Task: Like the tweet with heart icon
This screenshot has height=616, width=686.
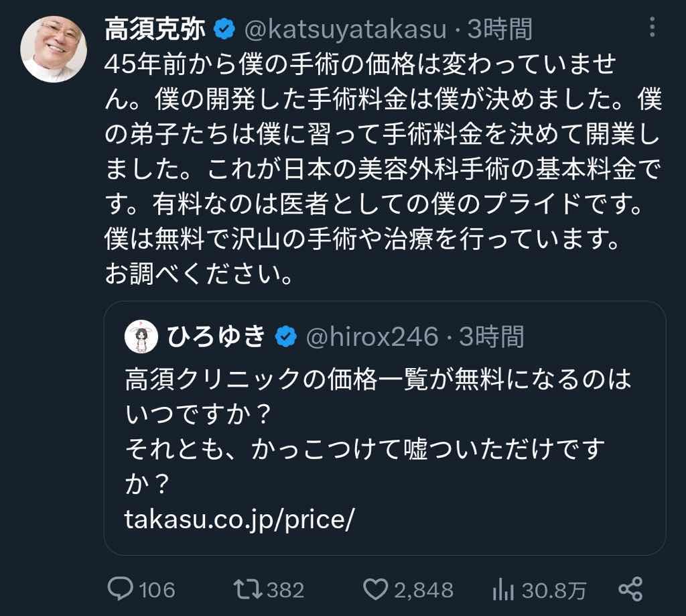Action: (374, 589)
